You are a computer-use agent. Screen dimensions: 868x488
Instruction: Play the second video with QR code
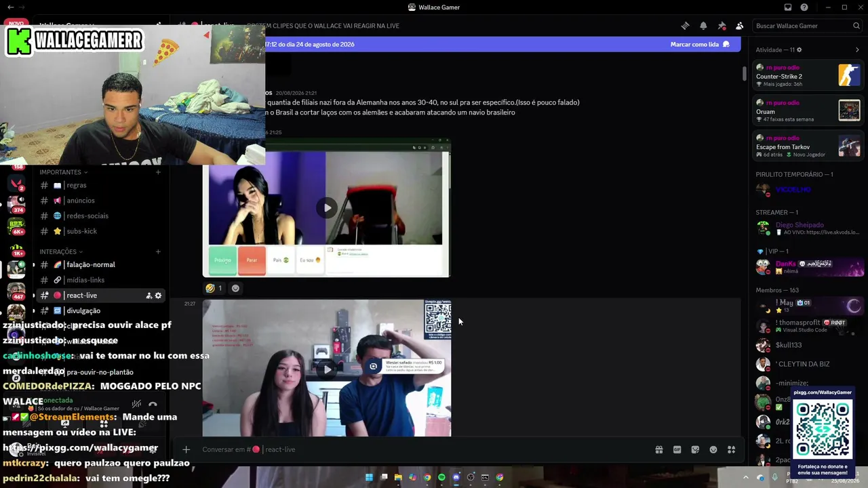point(327,369)
